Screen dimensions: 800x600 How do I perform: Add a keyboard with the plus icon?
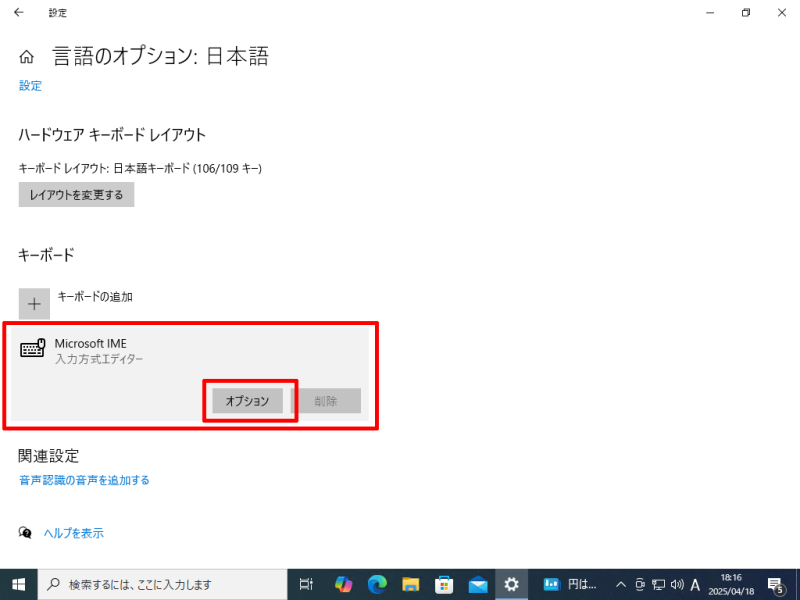(x=34, y=304)
